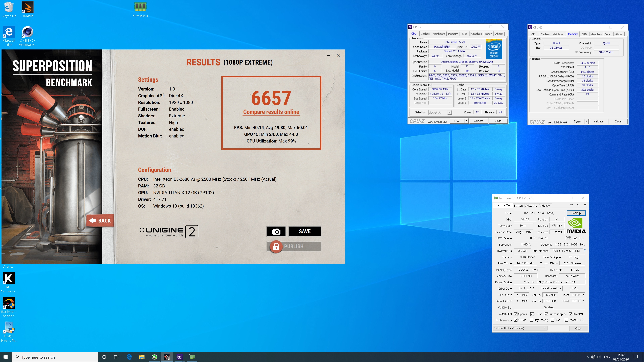This screenshot has width=644, height=362.
Task: Switch to SPD tab in right CPU-Z
Action: (x=584, y=34)
